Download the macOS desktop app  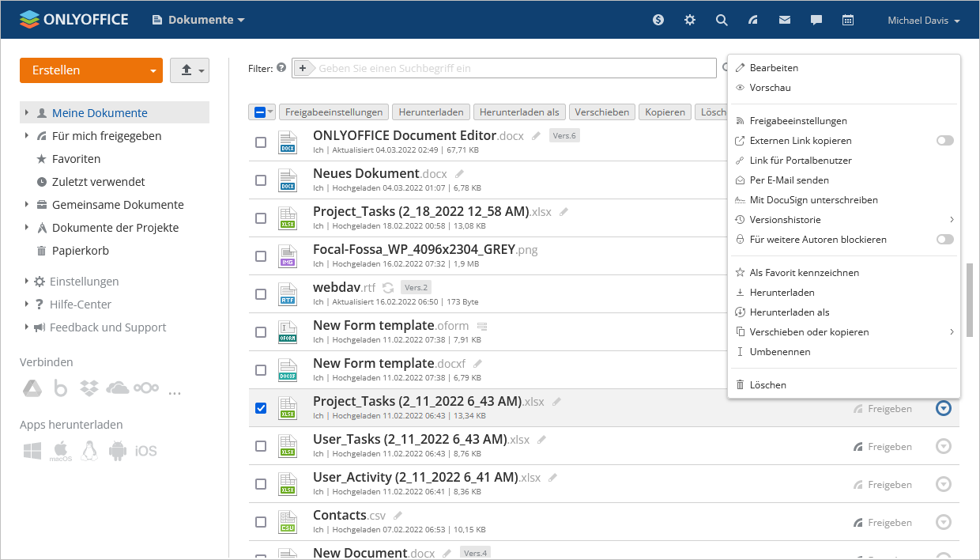61,451
